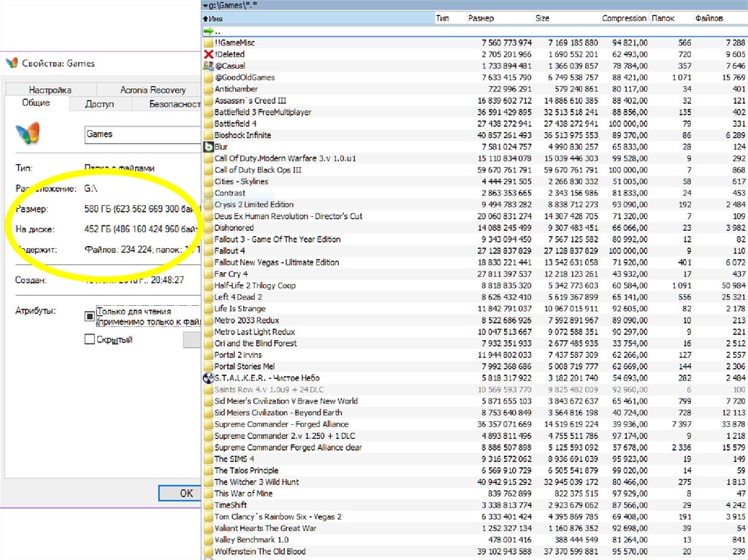This screenshot has height=560, width=748.
Task: Select the @Casual folder people icon
Action: [x=208, y=66]
